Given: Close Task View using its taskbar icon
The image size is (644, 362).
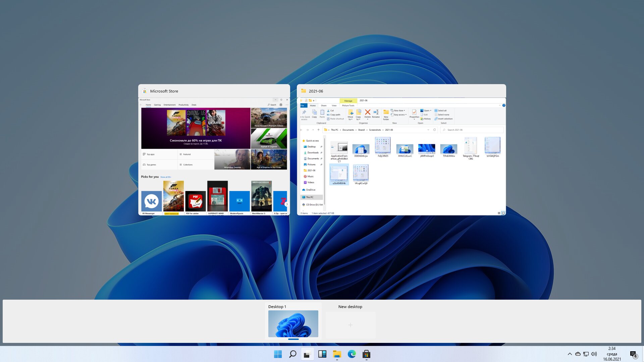Looking at the screenshot, I should (307, 354).
